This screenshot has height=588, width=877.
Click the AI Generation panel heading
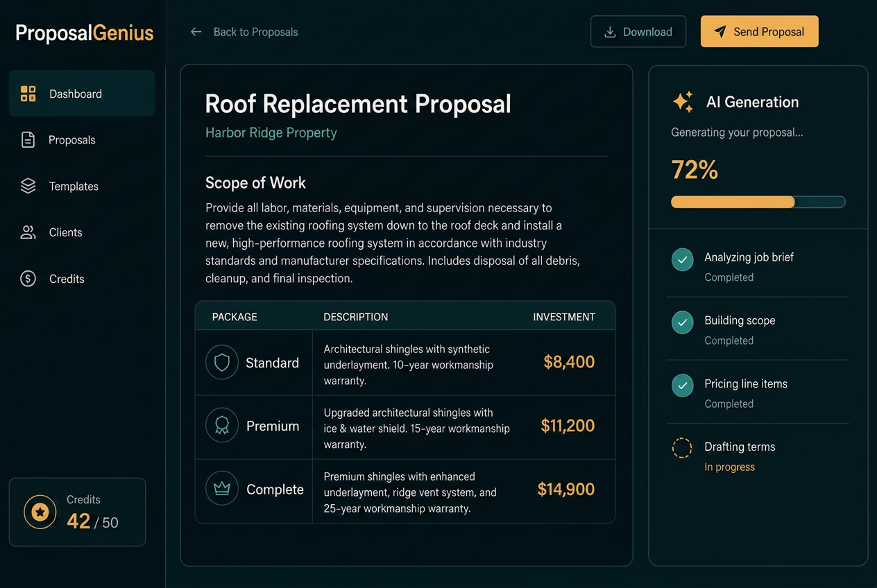(x=752, y=102)
